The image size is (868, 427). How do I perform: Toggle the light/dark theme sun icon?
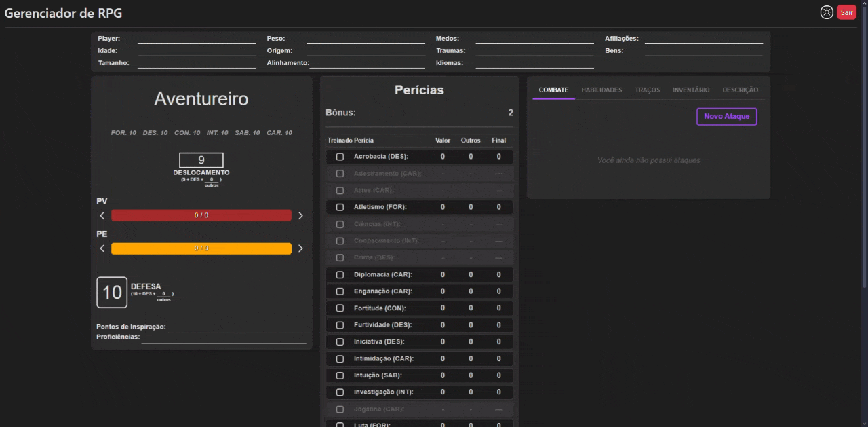pyautogui.click(x=826, y=12)
